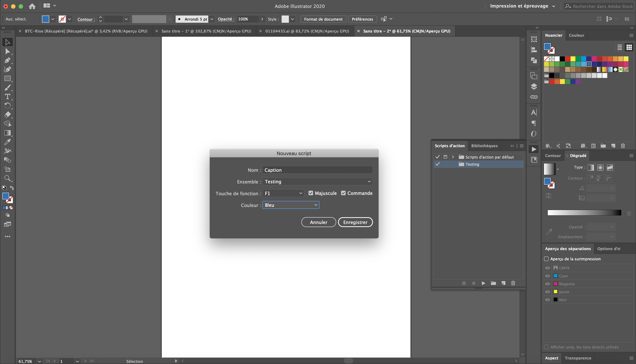This screenshot has width=636, height=364.
Task: Open the Couleur dropdown showing Bleu
Action: point(291,205)
